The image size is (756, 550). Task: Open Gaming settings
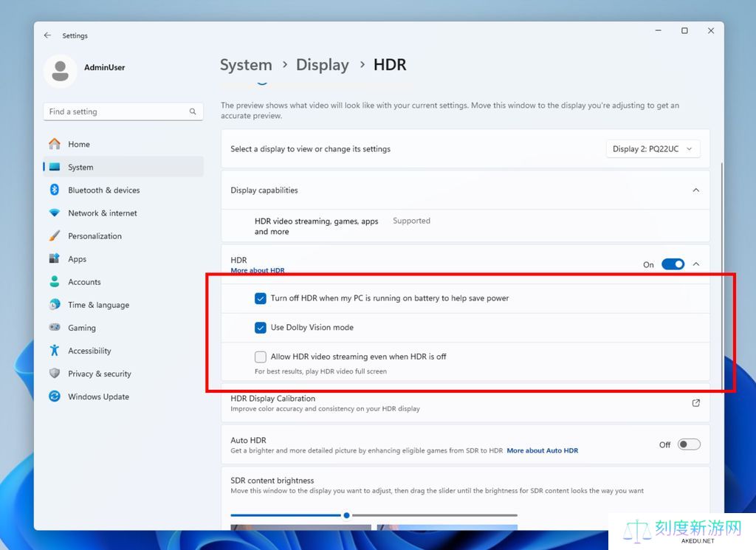pos(123,327)
